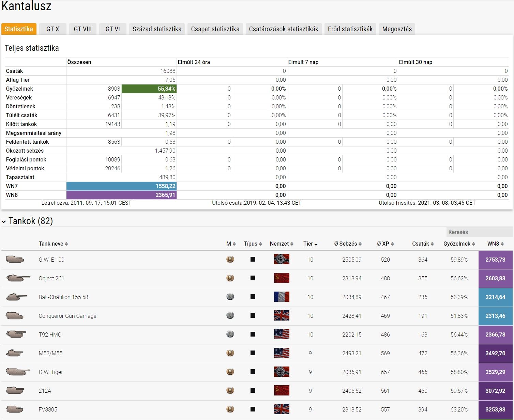
Task: Open the Megosztás tab
Action: coord(397,29)
